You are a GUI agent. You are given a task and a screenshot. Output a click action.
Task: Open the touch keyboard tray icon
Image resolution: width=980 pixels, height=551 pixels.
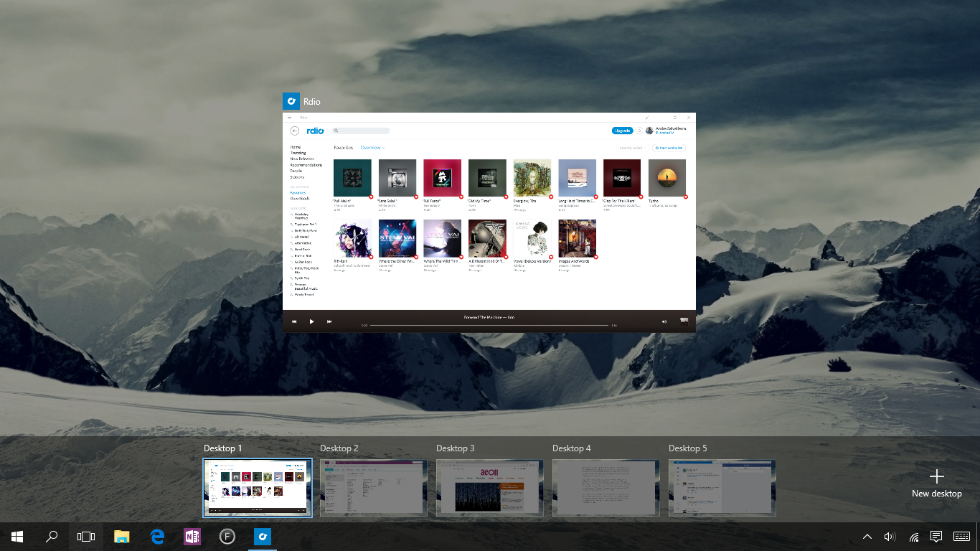pyautogui.click(x=962, y=536)
